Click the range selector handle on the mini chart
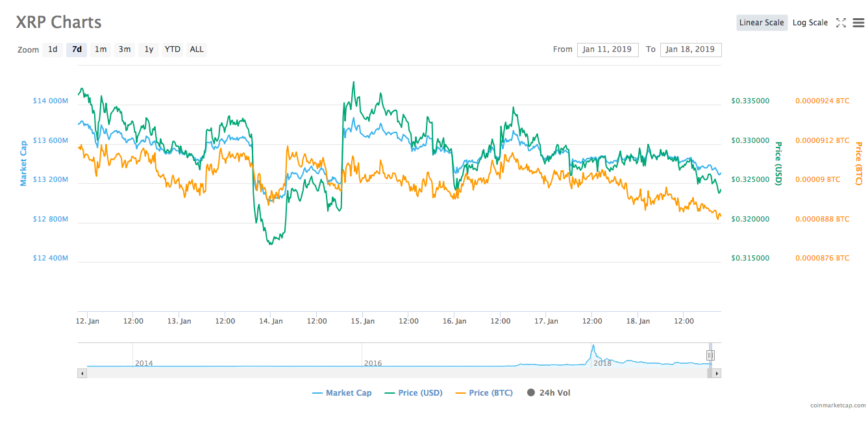This screenshot has width=868, height=421. click(x=710, y=355)
